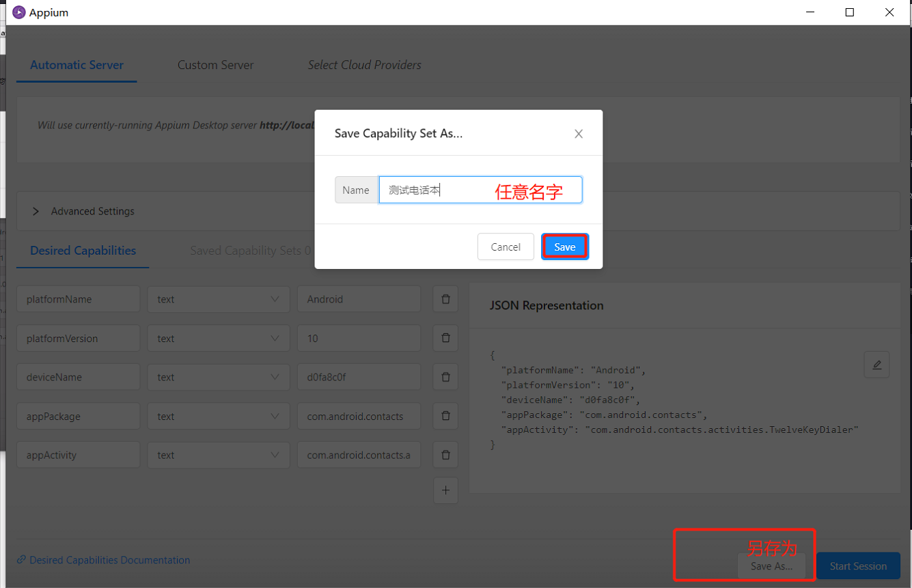
Task: Switch to Custom Server tab
Action: (215, 65)
